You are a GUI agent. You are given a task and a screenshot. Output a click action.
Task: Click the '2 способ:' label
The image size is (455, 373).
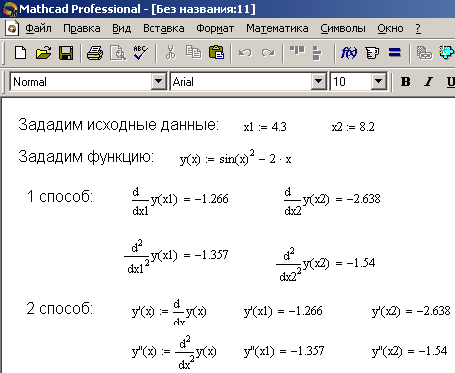[x=60, y=309]
